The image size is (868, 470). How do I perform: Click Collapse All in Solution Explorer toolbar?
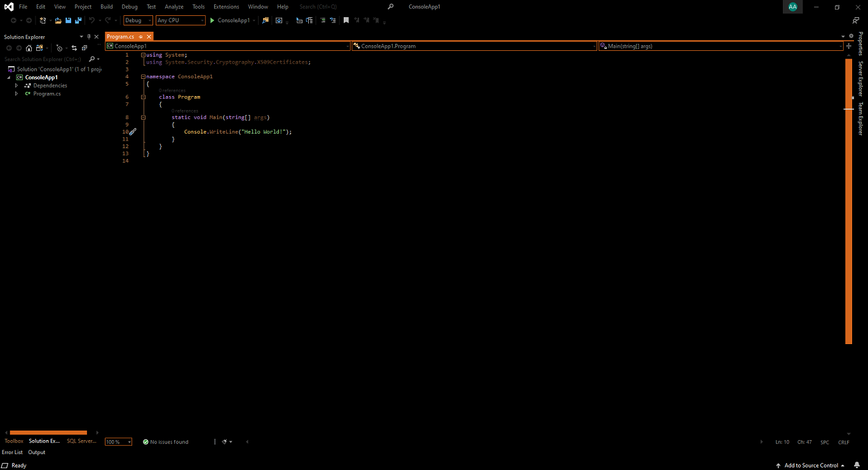click(x=85, y=48)
